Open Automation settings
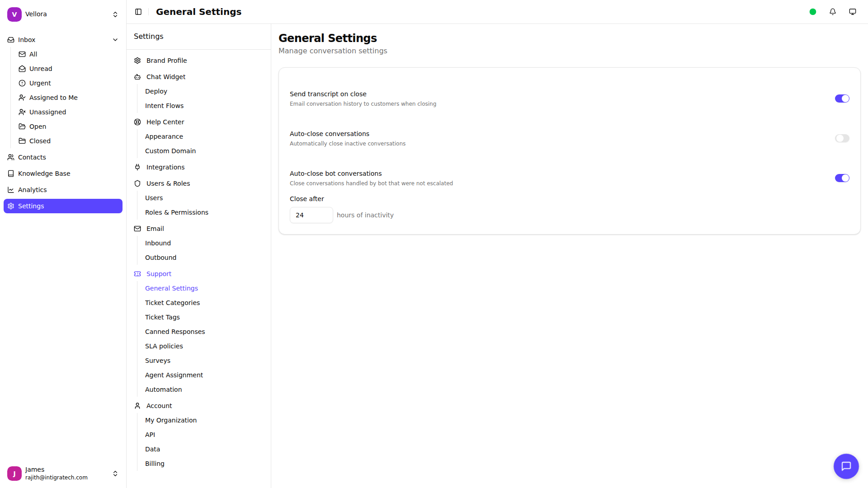The width and height of the screenshot is (868, 488). [164, 389]
